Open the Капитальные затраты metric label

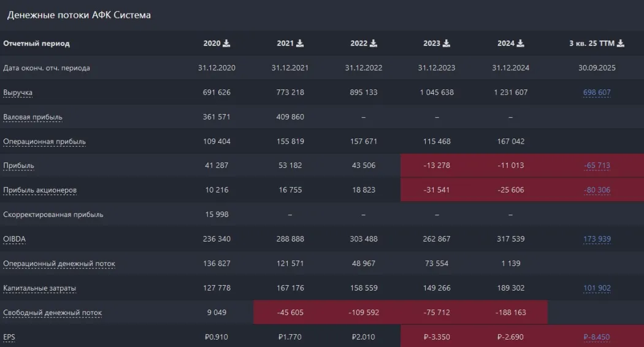[40, 288]
